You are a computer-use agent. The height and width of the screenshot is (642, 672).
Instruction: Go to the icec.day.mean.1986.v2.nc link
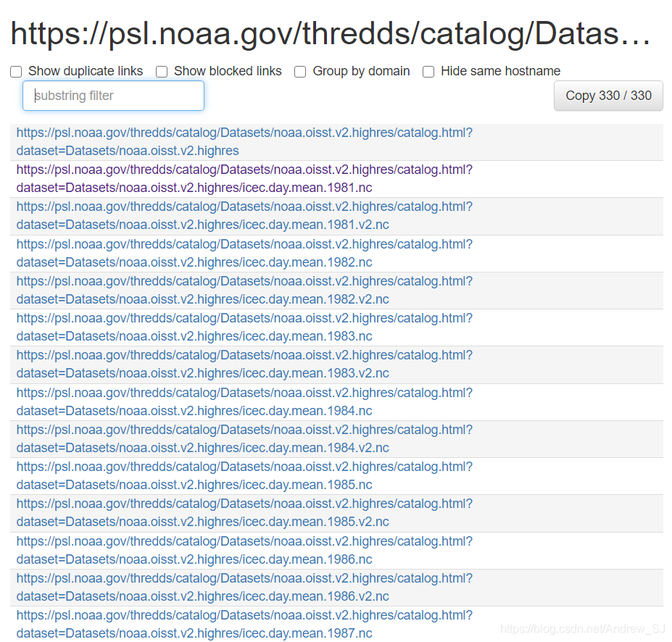[x=244, y=587]
